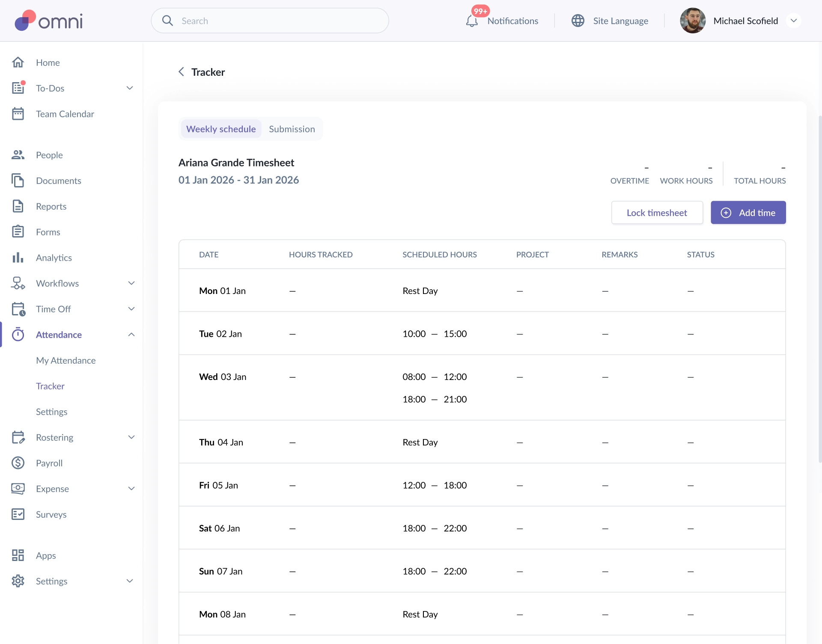
Task: Open My Attendance submenu item
Action: tap(66, 360)
